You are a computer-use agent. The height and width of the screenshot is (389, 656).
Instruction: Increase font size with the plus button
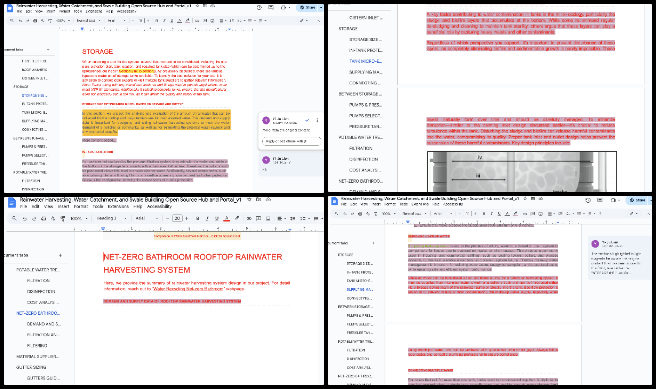pyautogui.click(x=187, y=218)
